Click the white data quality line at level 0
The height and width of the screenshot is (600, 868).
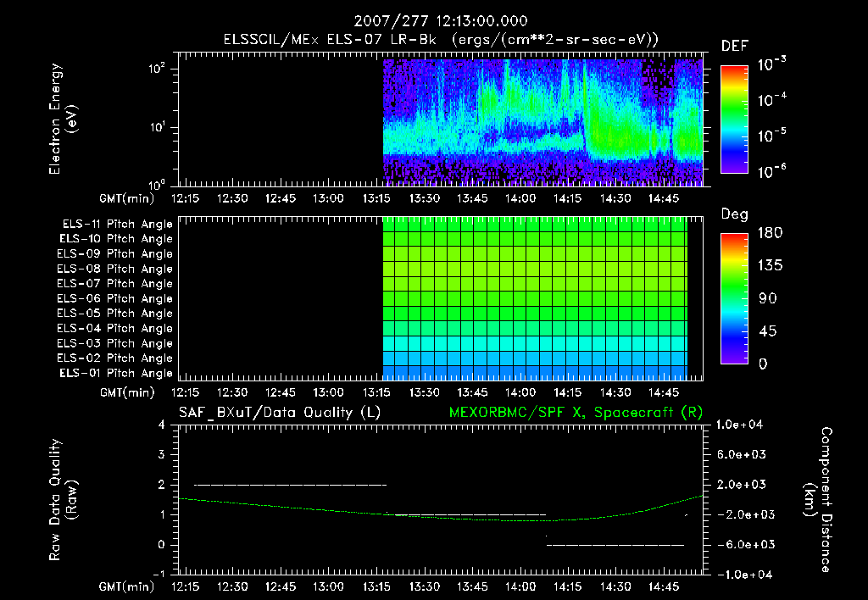pos(615,545)
